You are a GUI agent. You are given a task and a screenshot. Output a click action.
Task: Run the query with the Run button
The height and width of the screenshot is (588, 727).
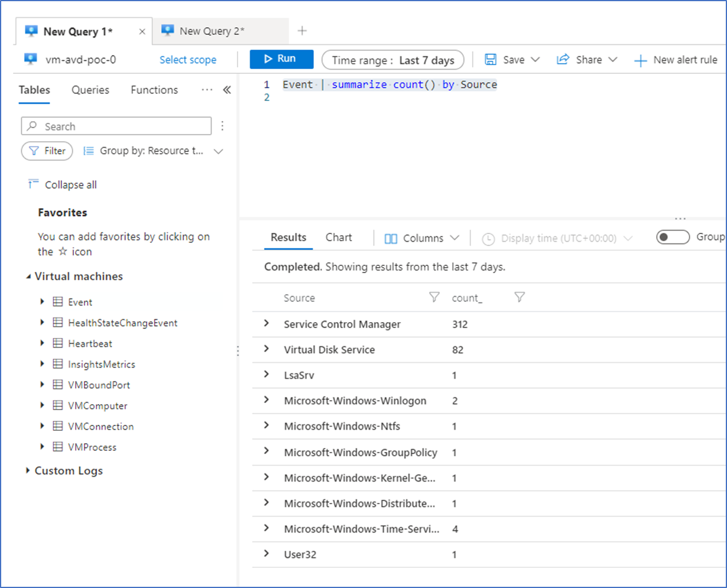[x=281, y=59]
